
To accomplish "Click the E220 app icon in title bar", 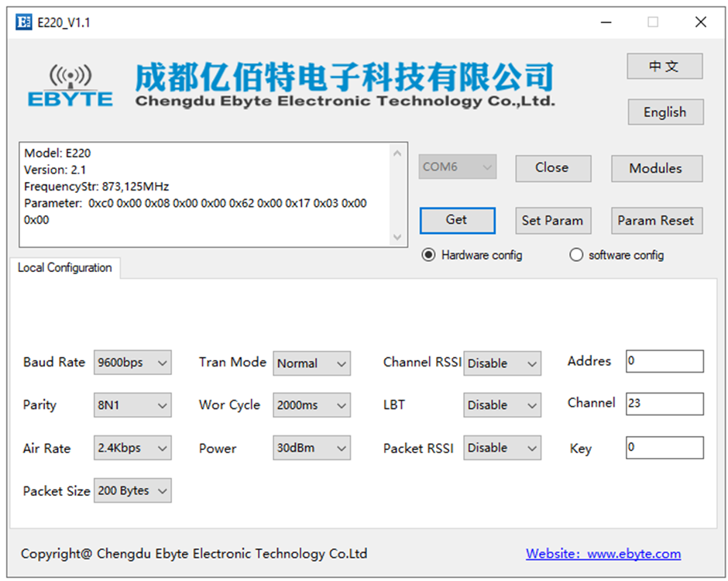I will [24, 22].
